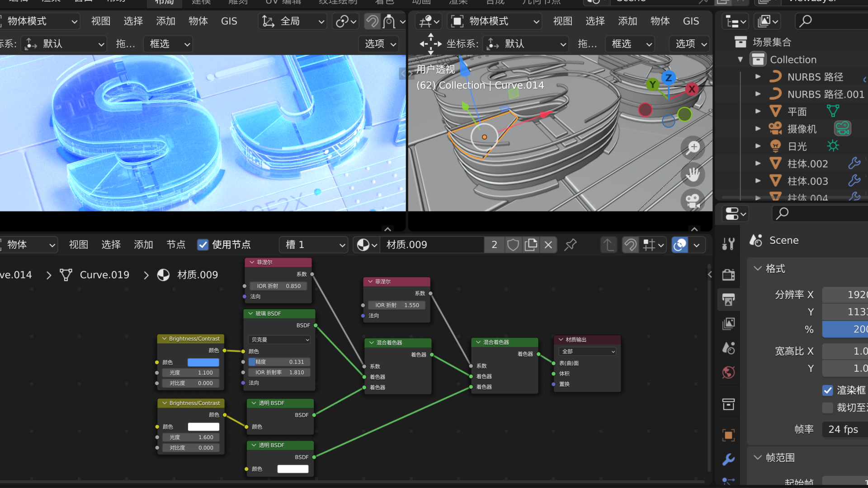Viewport: 868px width, 488px height.
Task: Click the 2 user count button next to 材质.009
Action: click(494, 244)
